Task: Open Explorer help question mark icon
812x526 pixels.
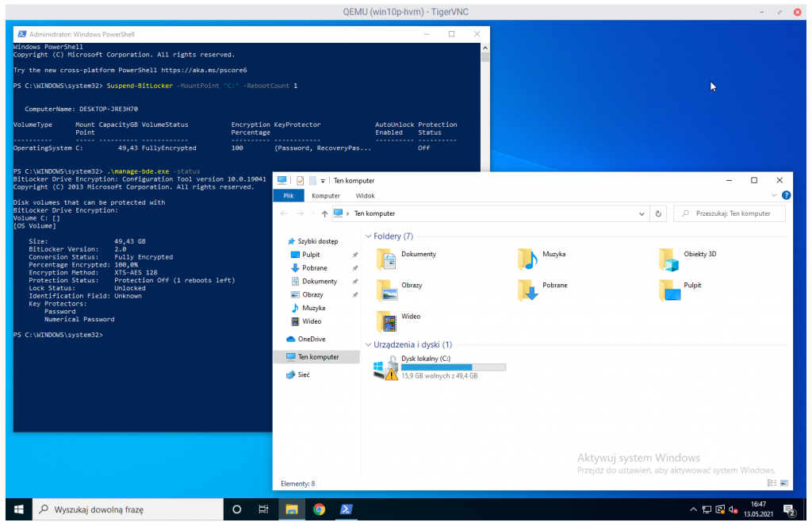Action: 786,195
